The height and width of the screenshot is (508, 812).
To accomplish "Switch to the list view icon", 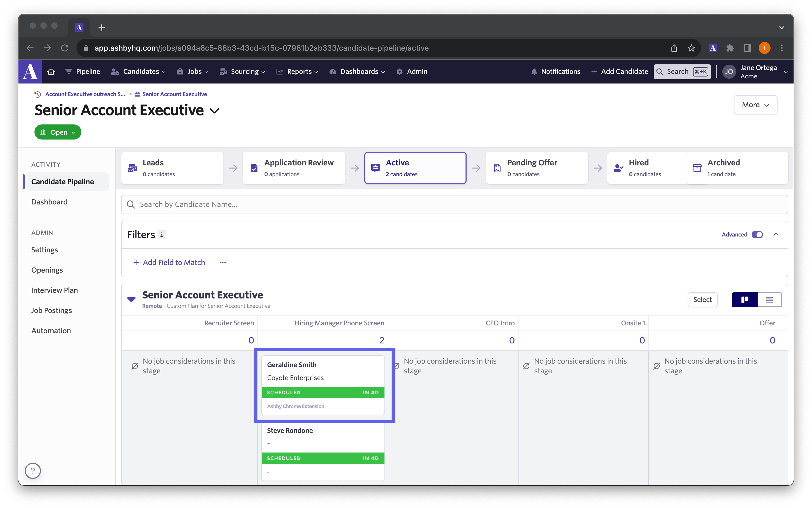I will point(769,300).
